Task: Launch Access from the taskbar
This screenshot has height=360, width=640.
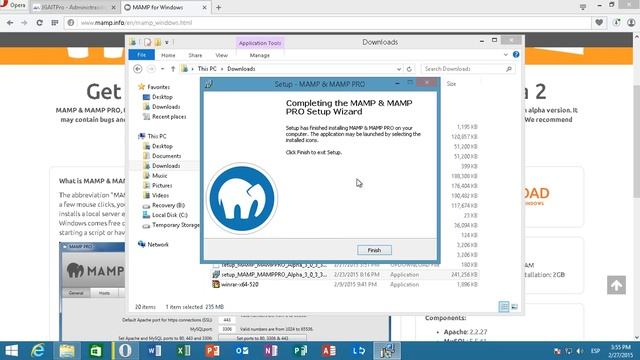Action: pyautogui.click(x=329, y=351)
